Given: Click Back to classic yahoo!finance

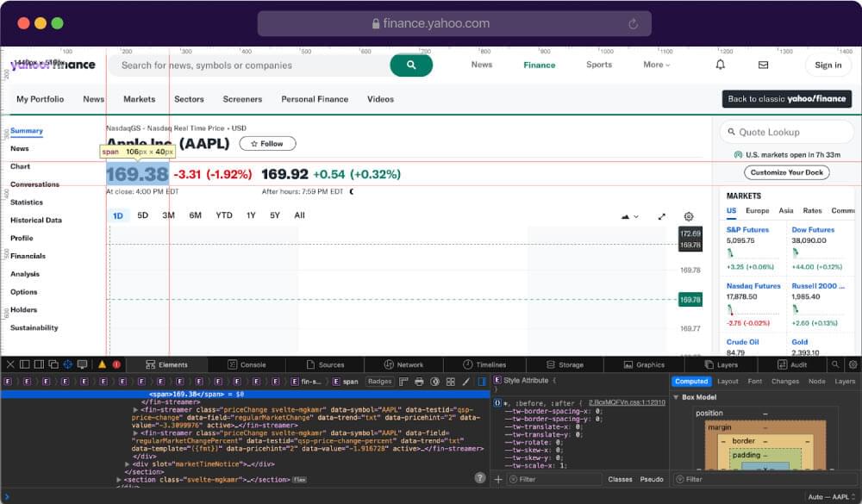Looking at the screenshot, I should coord(787,98).
